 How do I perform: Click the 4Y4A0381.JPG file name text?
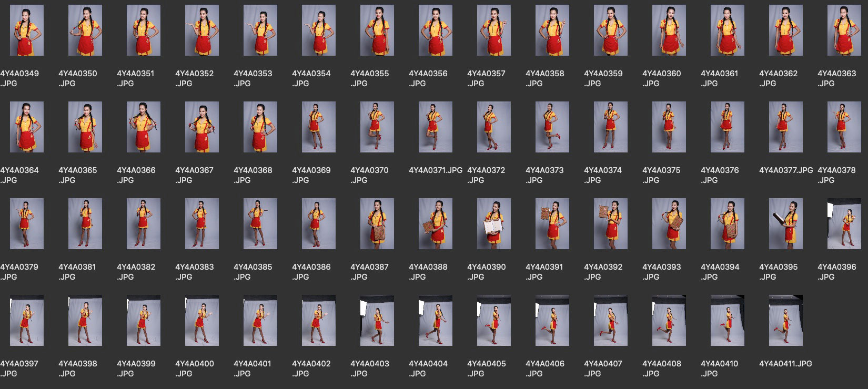click(x=77, y=272)
